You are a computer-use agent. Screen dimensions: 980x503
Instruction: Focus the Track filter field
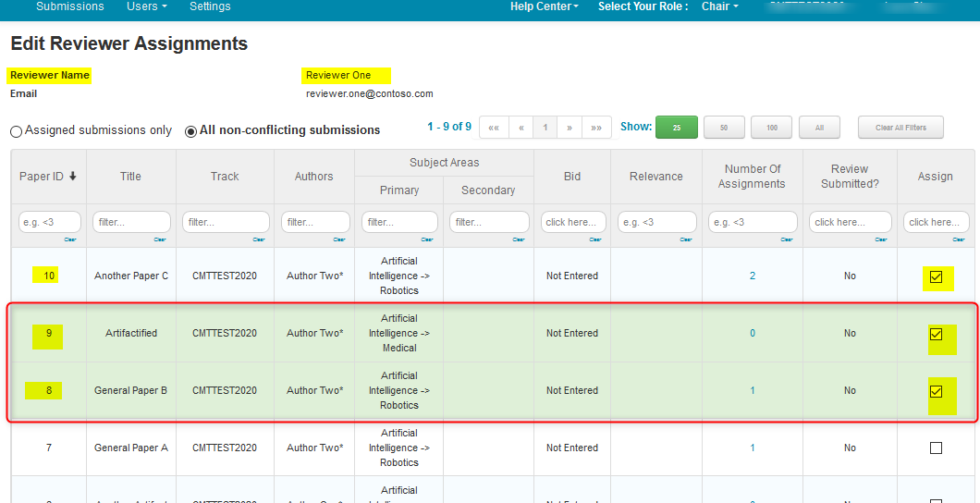(x=226, y=222)
